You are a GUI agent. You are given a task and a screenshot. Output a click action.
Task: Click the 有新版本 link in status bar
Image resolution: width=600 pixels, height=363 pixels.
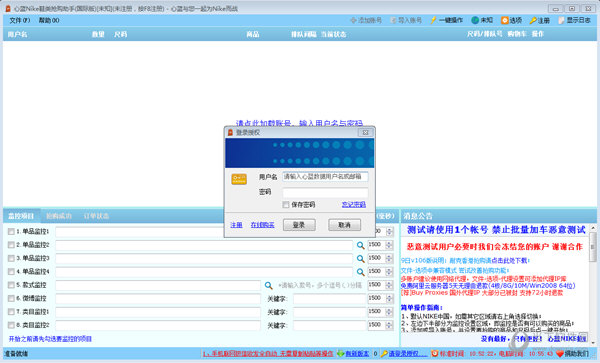pyautogui.click(x=357, y=354)
